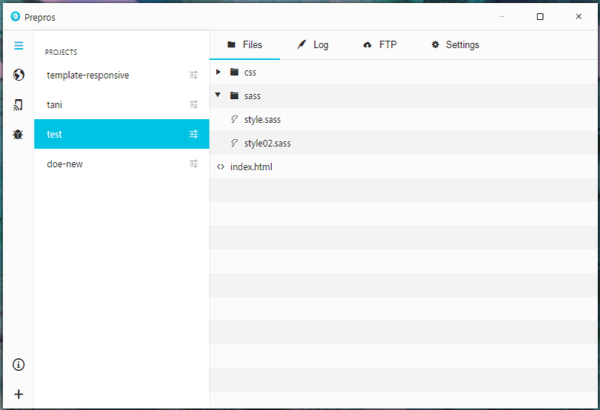
Task: Open the bug report icon
Action: click(18, 134)
